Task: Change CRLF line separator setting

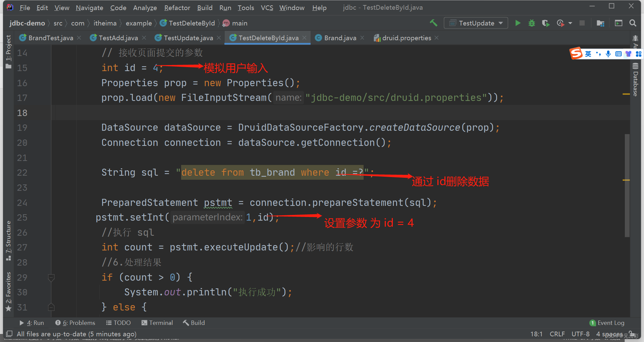Action: click(x=557, y=334)
